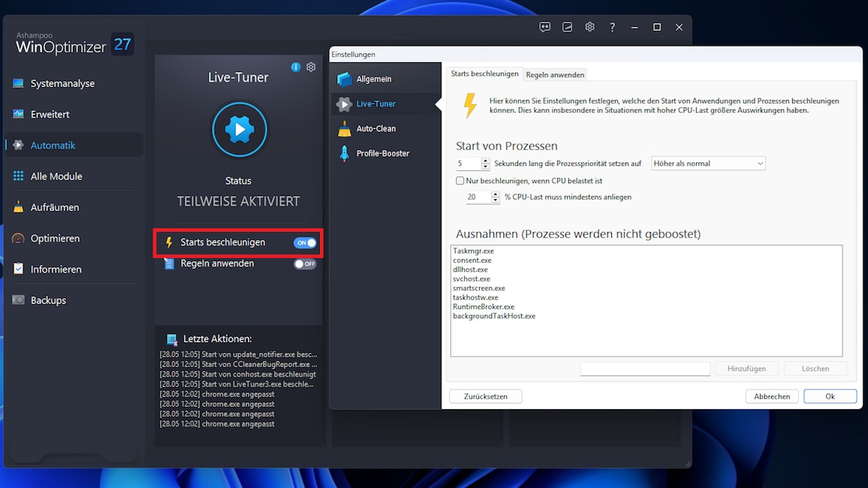This screenshot has height=488, width=868.
Task: Click Abbrechen to cancel settings
Action: (772, 396)
